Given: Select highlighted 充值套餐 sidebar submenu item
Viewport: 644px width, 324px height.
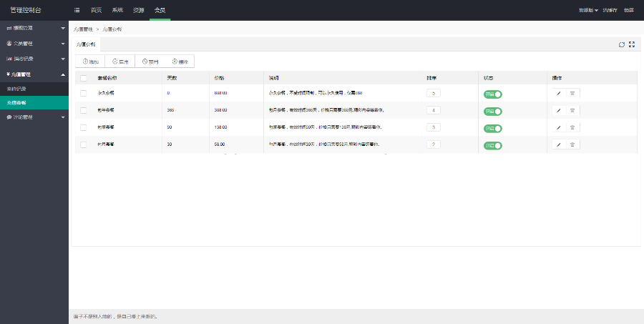Looking at the screenshot, I should point(34,103).
